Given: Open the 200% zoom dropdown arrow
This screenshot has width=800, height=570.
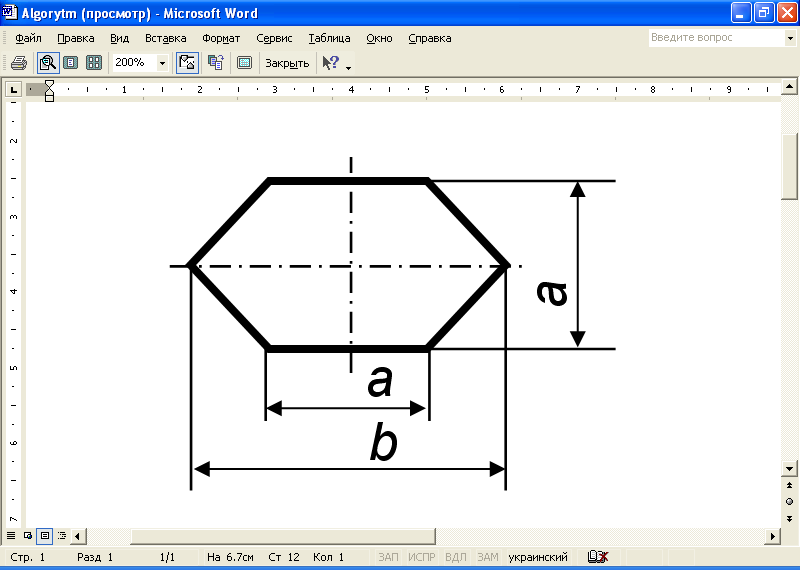Looking at the screenshot, I should pyautogui.click(x=162, y=63).
